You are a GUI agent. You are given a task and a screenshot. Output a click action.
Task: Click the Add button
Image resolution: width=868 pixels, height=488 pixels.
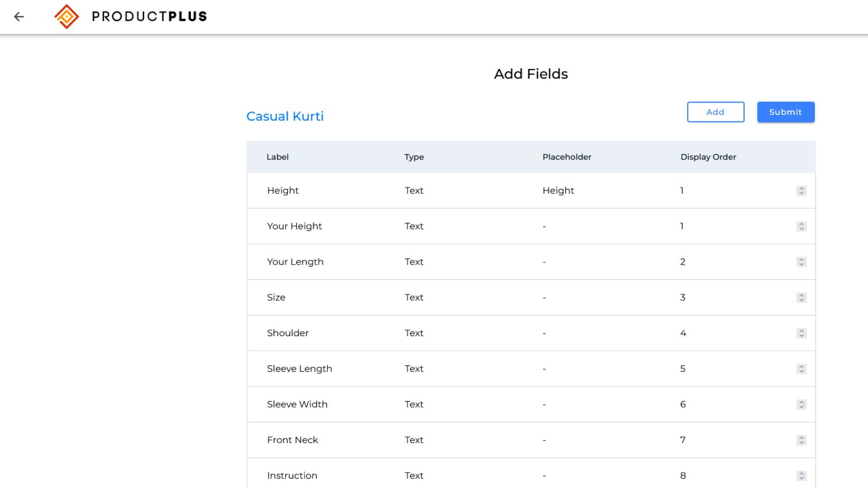point(716,112)
